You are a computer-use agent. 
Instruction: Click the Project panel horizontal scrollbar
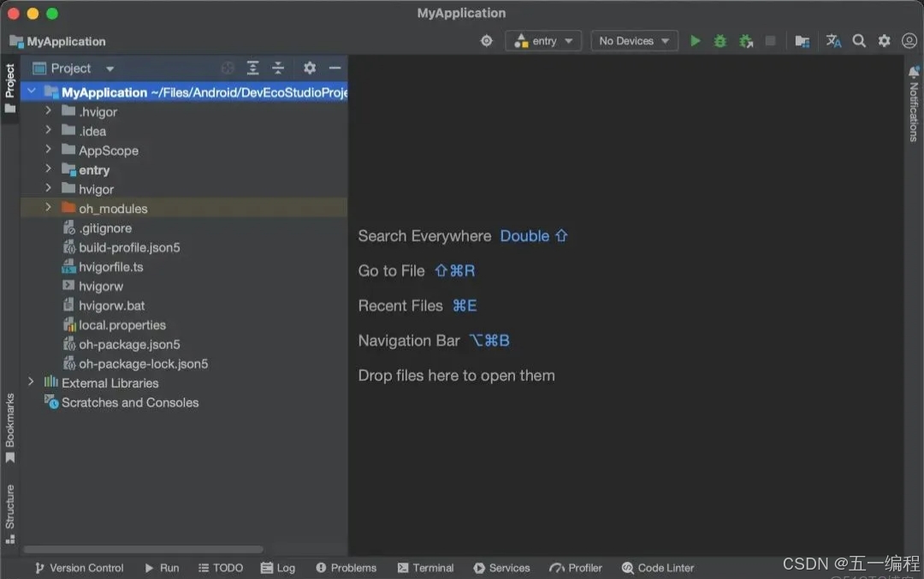(143, 549)
